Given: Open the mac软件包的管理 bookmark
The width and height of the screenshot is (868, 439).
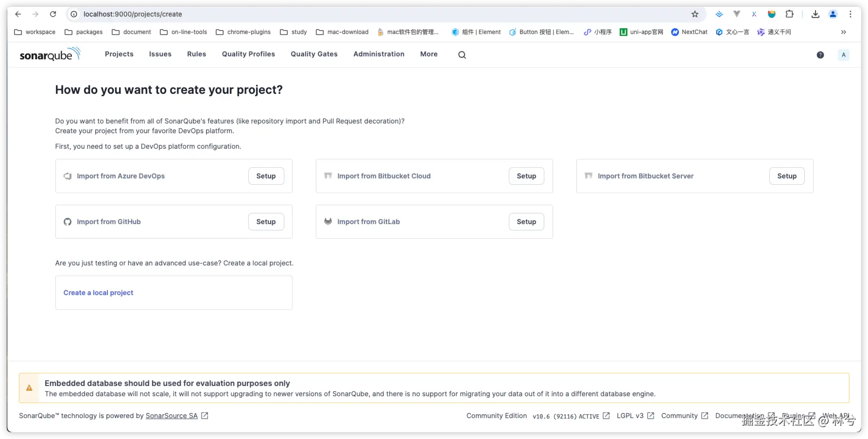Looking at the screenshot, I should (x=408, y=32).
